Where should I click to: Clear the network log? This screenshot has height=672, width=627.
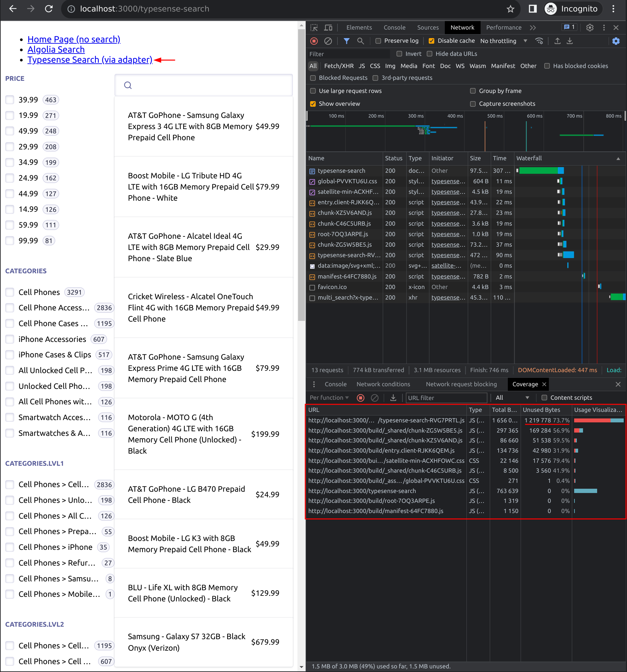point(328,41)
